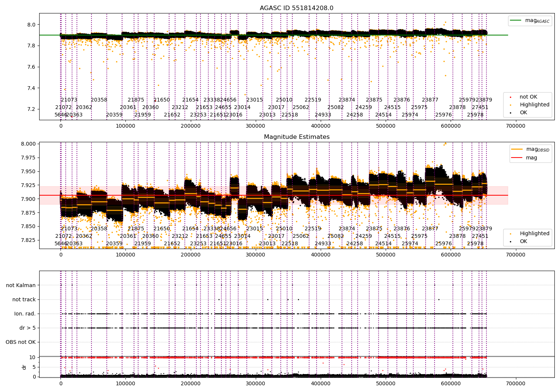This screenshot has height=392, width=560.
Task: Click the 7.2 tick on top plot
Action: [31, 109]
